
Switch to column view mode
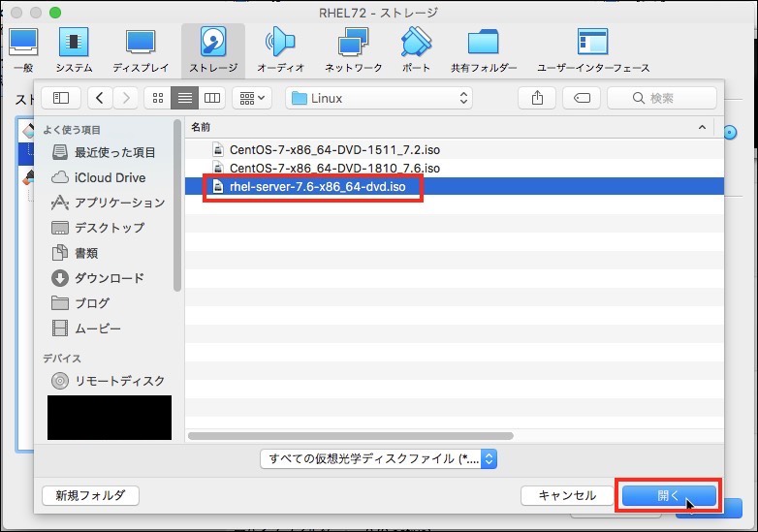pyautogui.click(x=211, y=98)
